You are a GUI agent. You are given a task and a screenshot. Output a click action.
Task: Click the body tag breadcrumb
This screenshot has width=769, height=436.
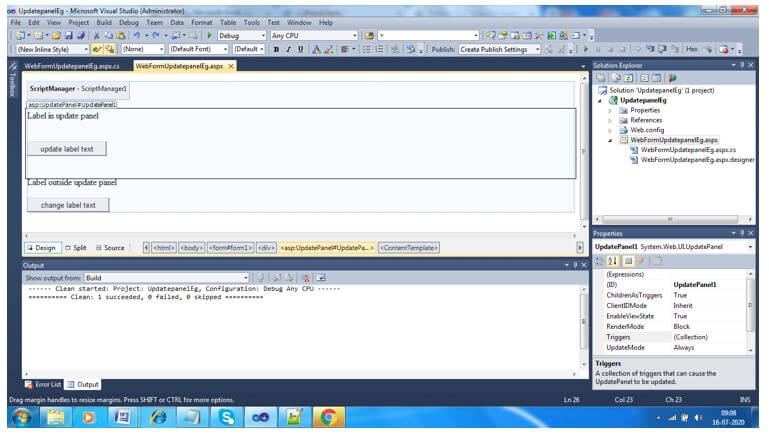tap(191, 248)
